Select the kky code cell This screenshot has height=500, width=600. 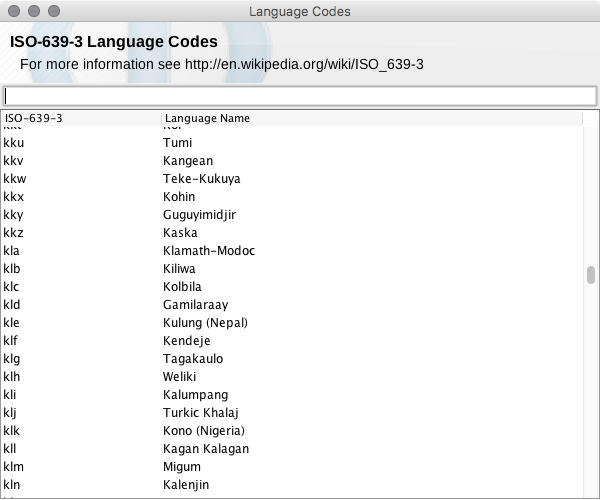click(x=13, y=215)
